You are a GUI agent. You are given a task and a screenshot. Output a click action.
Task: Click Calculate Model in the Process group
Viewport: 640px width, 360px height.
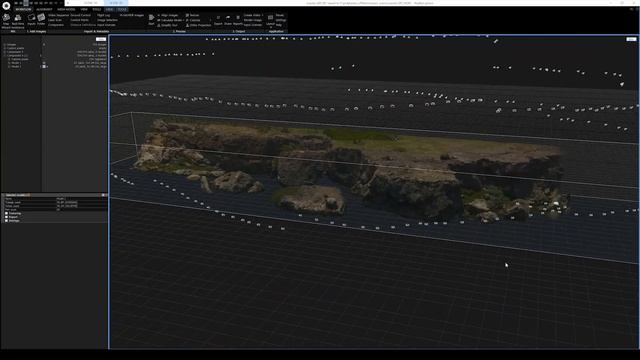pyautogui.click(x=170, y=20)
